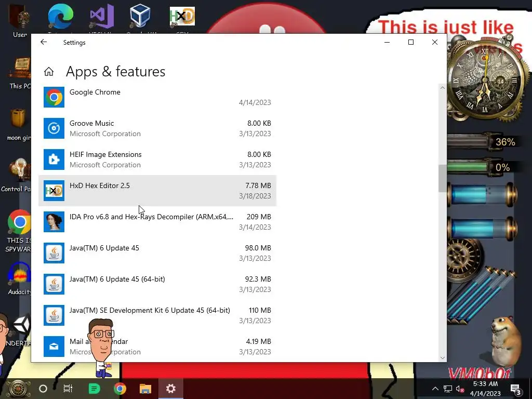Open Visual Studio desktop shortcut

101,17
